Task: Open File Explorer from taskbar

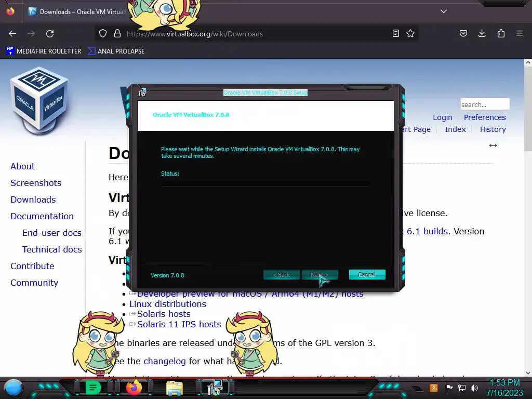Action: point(175,388)
